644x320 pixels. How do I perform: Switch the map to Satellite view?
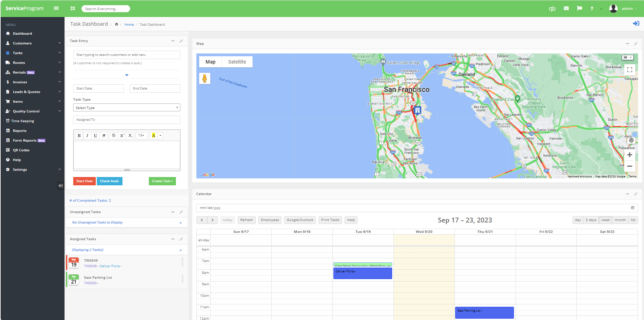[x=237, y=61]
